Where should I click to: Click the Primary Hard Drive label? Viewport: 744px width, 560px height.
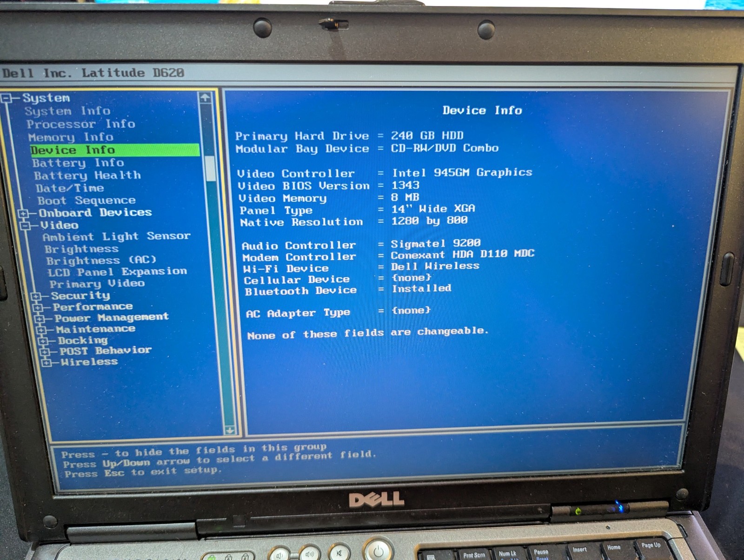click(302, 136)
